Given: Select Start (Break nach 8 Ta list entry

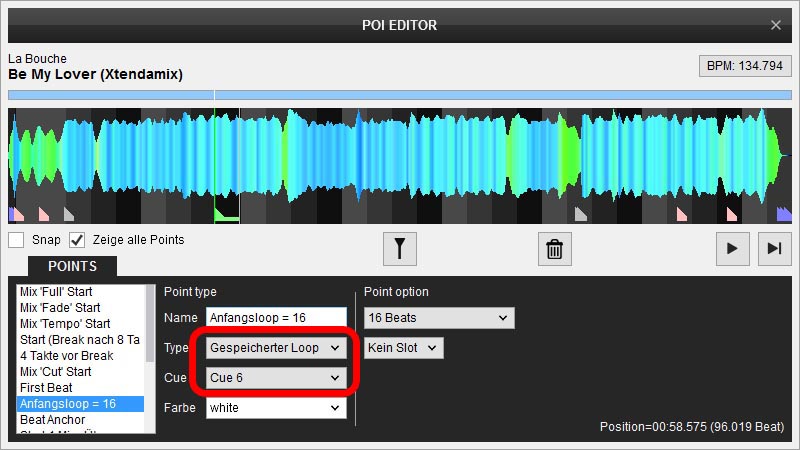Looking at the screenshot, I should point(81,340).
